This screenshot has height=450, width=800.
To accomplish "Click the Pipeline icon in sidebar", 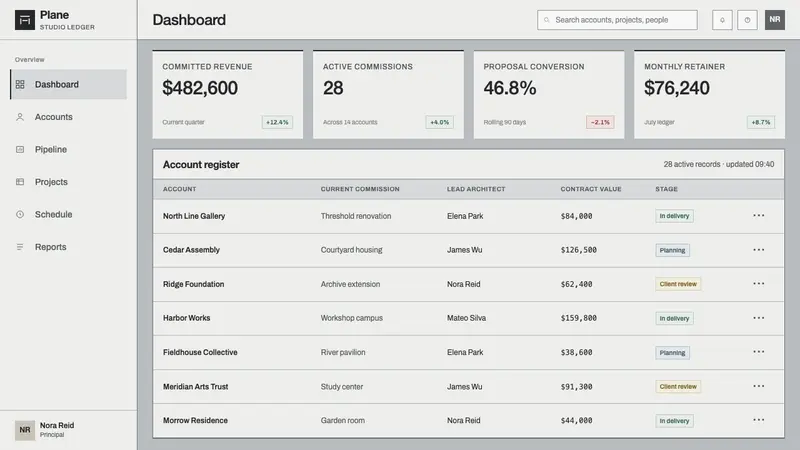I will [x=20, y=149].
